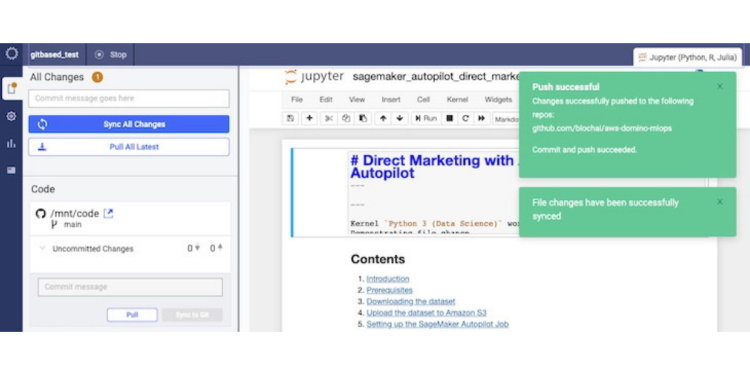Open the Cell menu in Jupyter

pos(423,99)
